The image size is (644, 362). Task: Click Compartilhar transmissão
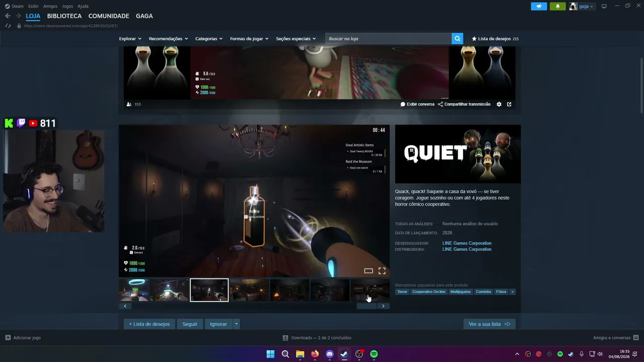(x=464, y=104)
